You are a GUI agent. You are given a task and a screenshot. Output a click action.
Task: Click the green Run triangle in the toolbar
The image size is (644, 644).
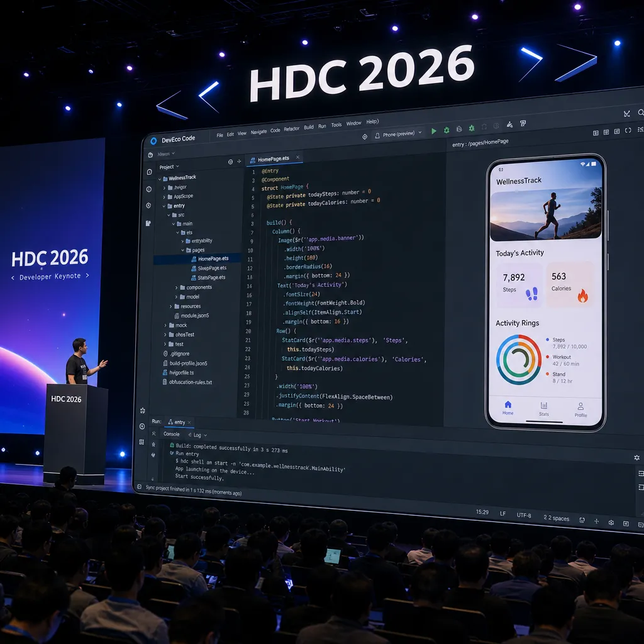pyautogui.click(x=434, y=131)
